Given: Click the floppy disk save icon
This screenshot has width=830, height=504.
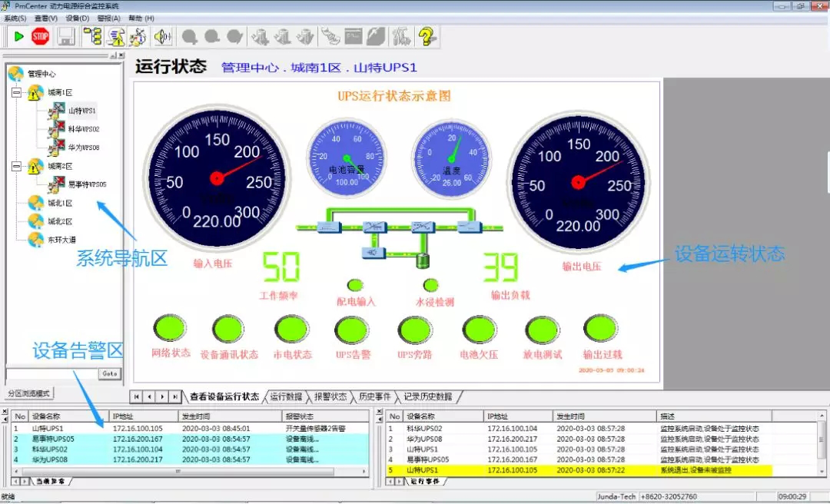Looking at the screenshot, I should click(x=65, y=36).
